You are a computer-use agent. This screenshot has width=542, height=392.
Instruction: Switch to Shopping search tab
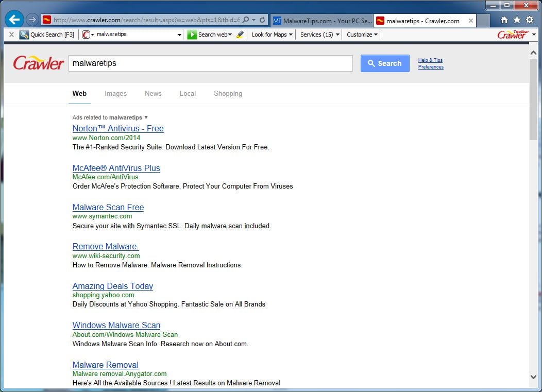click(x=228, y=93)
